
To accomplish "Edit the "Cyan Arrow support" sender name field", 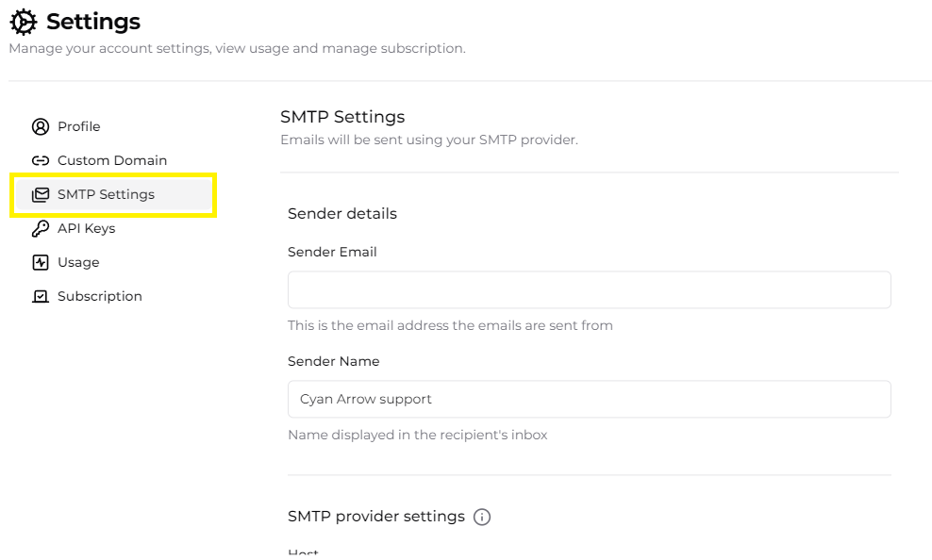I will click(x=589, y=399).
